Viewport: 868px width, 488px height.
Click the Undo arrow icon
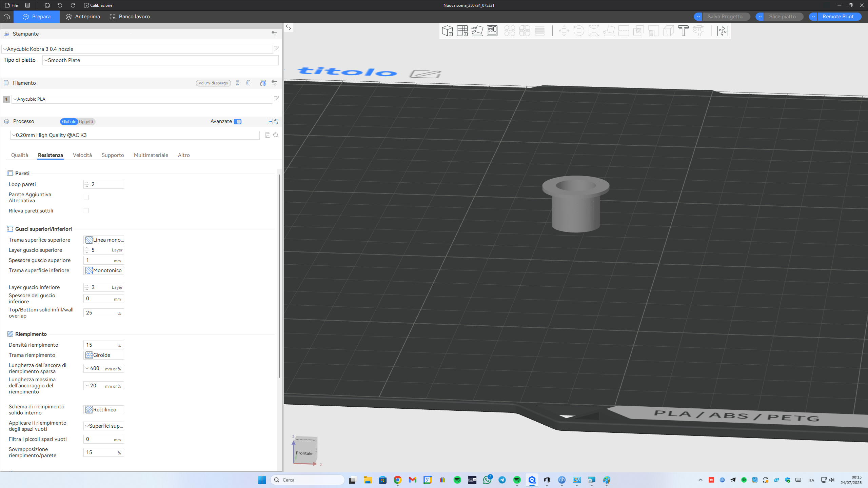click(60, 5)
